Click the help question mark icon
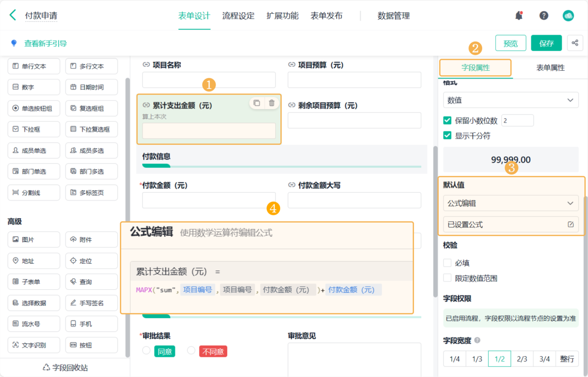The width and height of the screenshot is (588, 377). (544, 15)
